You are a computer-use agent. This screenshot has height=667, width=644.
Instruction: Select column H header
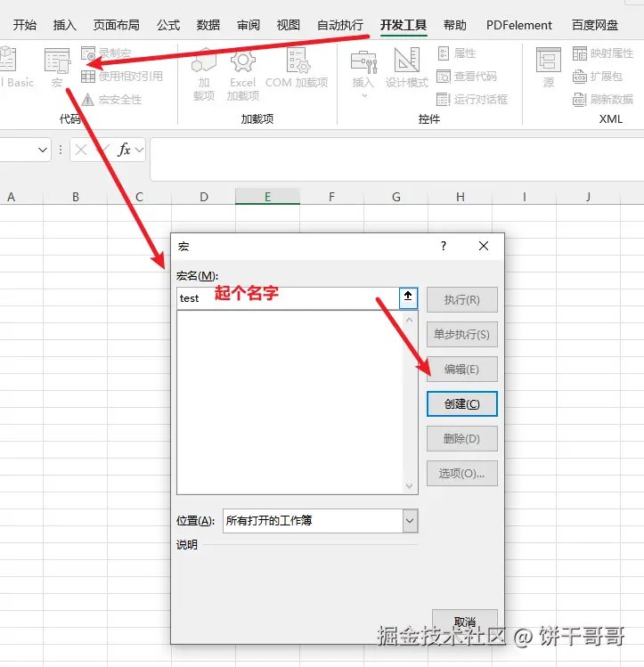click(x=461, y=197)
